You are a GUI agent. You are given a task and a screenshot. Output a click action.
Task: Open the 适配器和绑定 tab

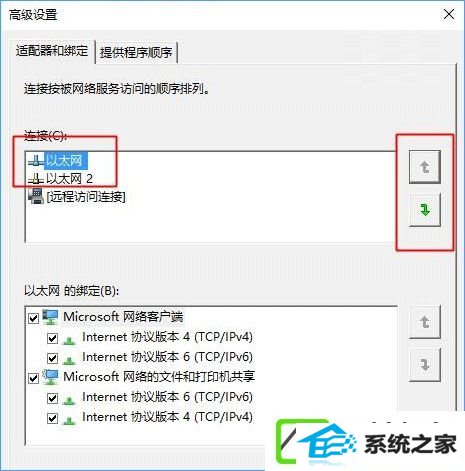[x=52, y=51]
